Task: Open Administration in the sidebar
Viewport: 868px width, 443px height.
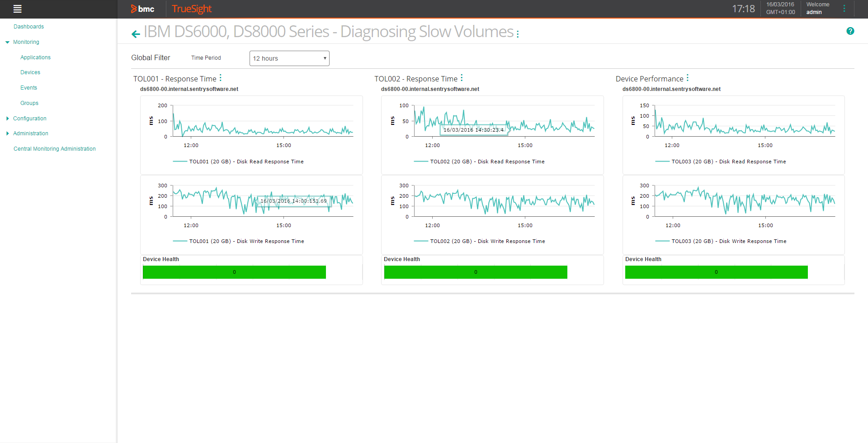Action: pos(31,133)
